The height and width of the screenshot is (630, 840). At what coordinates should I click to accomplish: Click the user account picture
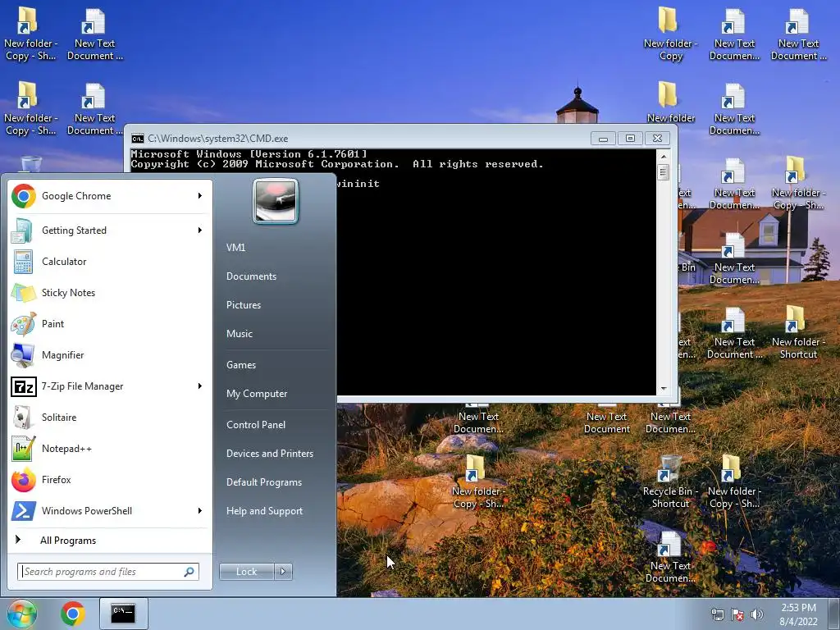[x=276, y=202]
